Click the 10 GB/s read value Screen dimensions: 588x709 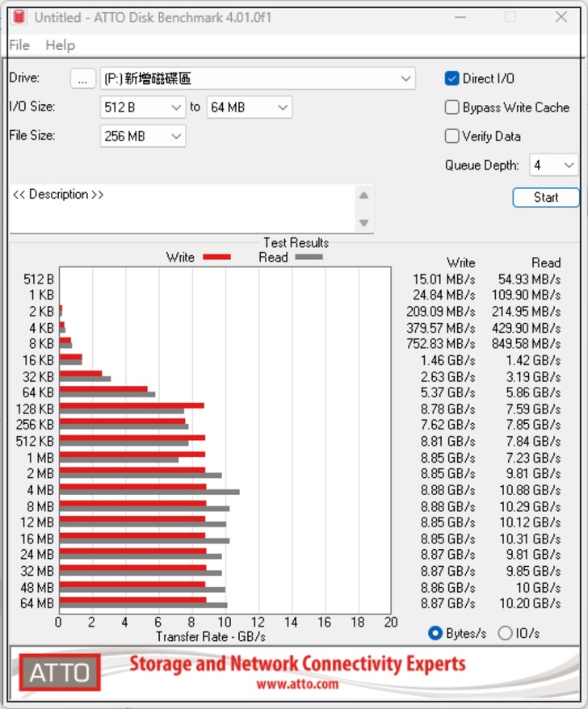(538, 587)
